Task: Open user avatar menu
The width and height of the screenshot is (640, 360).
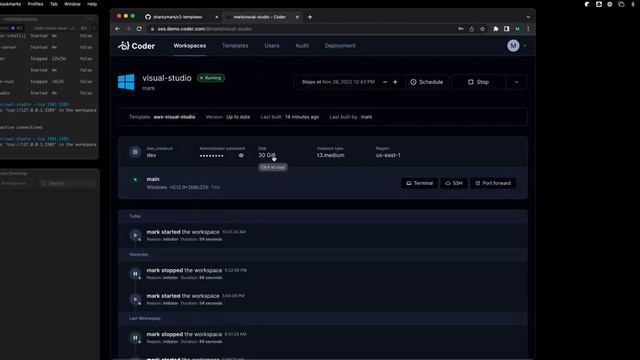Action: tap(513, 46)
